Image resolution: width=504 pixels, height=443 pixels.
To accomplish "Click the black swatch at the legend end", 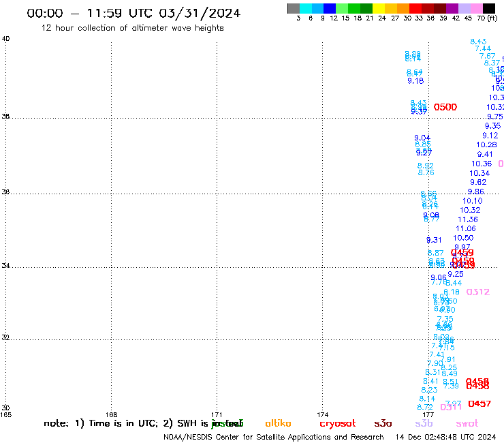I will (488, 8).
